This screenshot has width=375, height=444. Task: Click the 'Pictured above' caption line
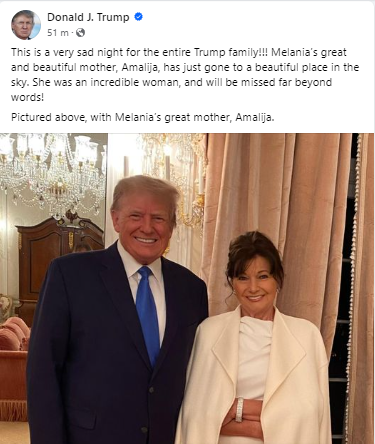[143, 117]
